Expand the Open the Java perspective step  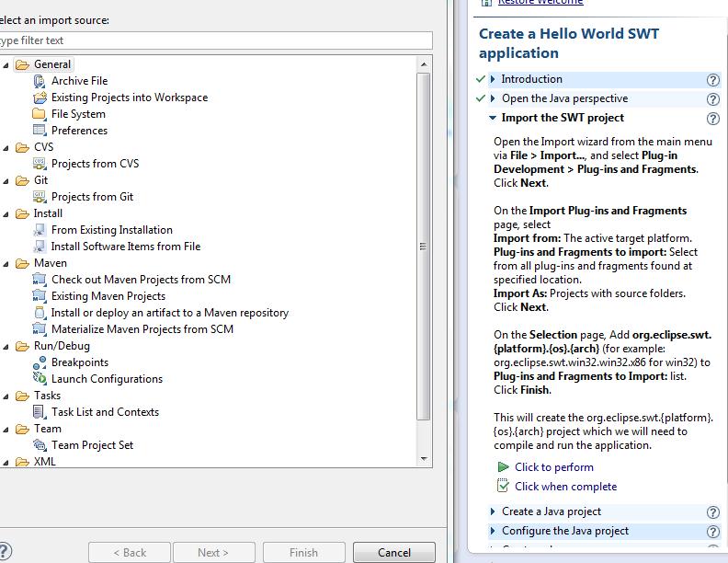click(x=493, y=98)
